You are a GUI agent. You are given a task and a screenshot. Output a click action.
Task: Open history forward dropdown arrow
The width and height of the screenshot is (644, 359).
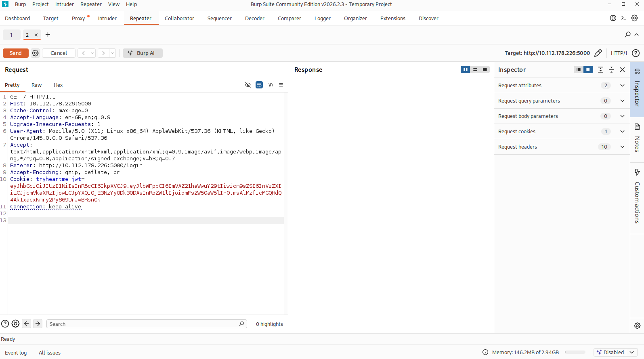(113, 53)
